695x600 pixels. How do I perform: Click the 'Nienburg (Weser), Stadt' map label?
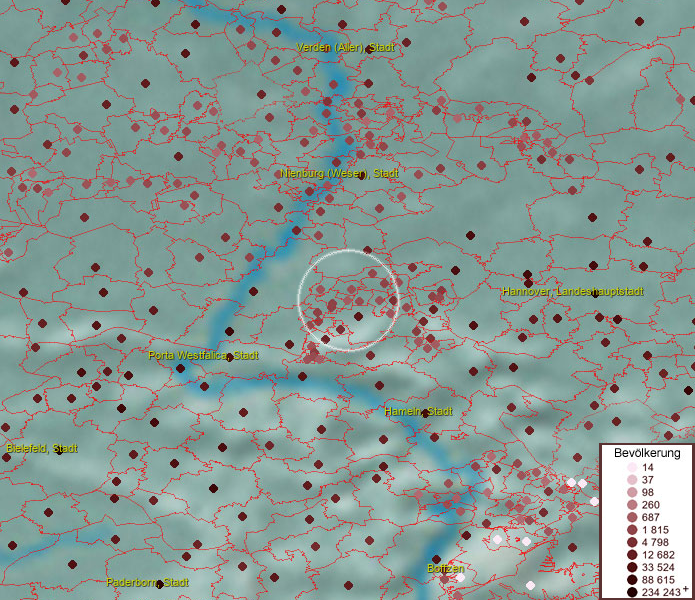click(x=340, y=173)
